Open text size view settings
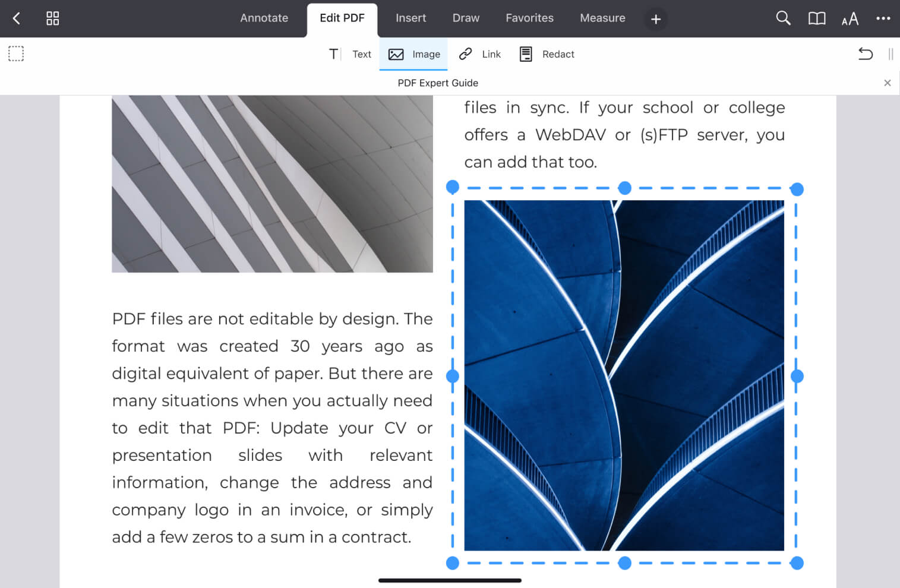The height and width of the screenshot is (588, 900). coord(850,19)
